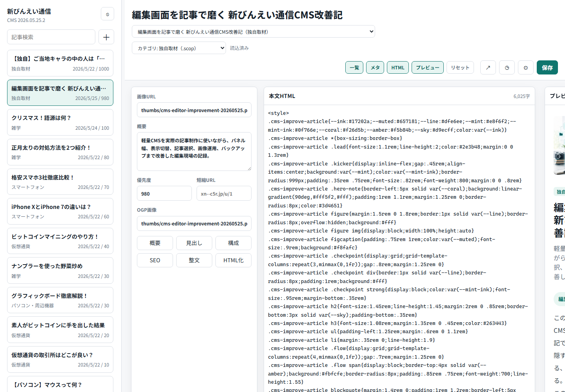
Task: Click the 本文HTML panel heading
Action: click(x=282, y=96)
